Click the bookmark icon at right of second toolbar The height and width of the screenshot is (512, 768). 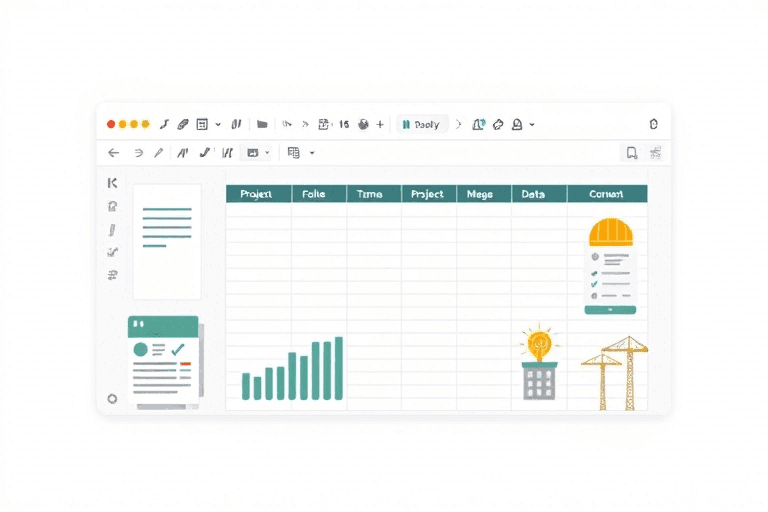point(631,153)
